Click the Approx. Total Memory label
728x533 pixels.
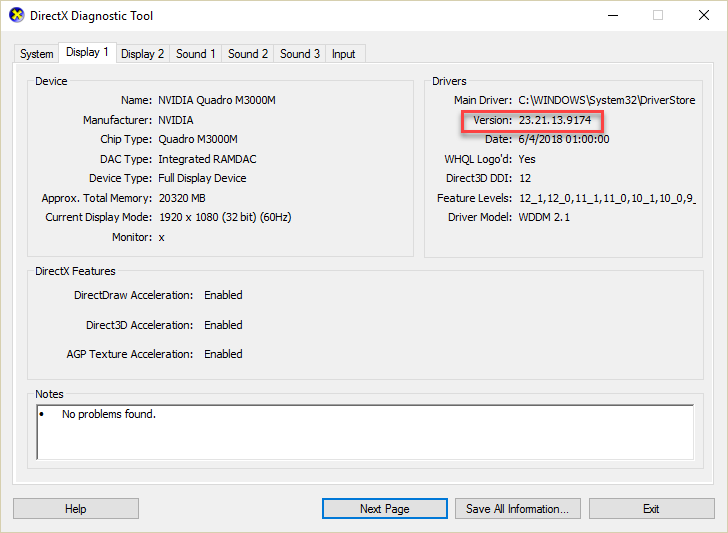97,198
